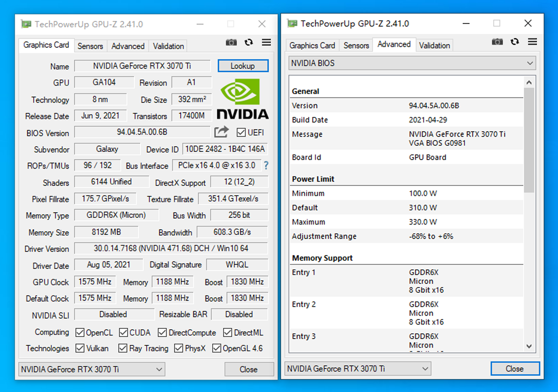
Task: Click the refresh icon in right window
Action: pos(514,42)
